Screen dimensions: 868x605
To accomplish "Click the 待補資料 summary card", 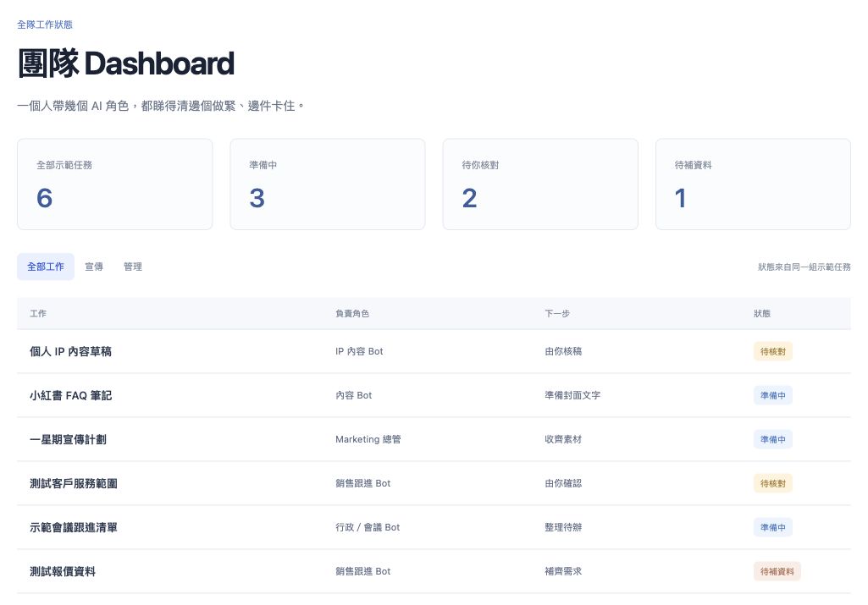I will click(753, 184).
